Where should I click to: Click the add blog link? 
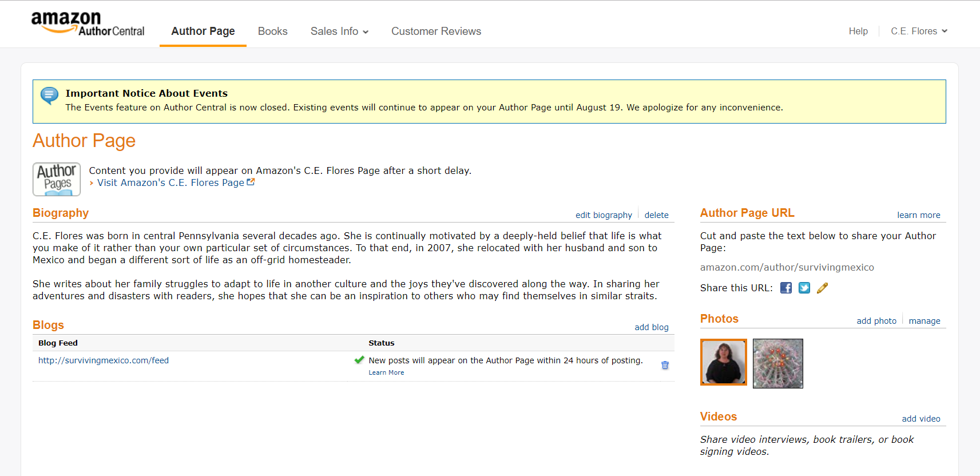651,327
